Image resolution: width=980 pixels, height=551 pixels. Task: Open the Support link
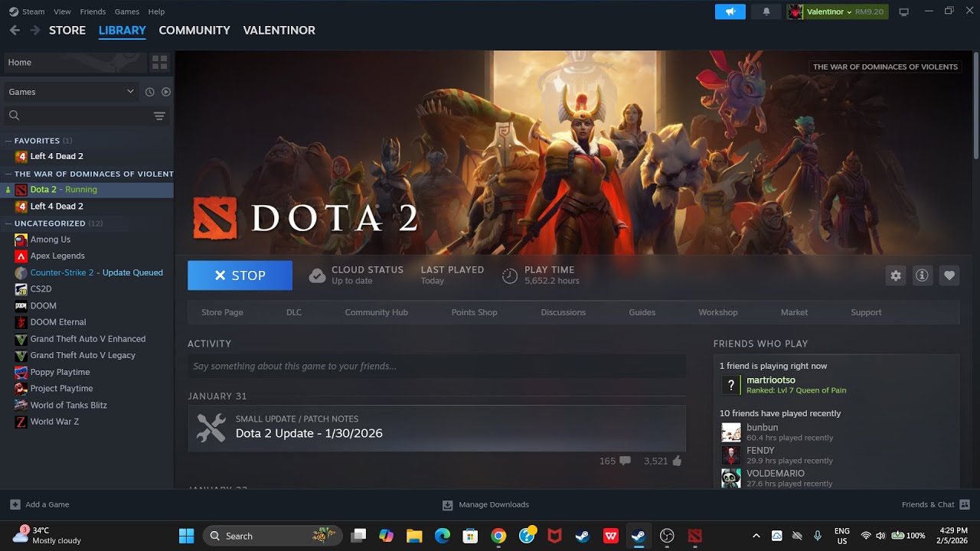click(x=866, y=312)
